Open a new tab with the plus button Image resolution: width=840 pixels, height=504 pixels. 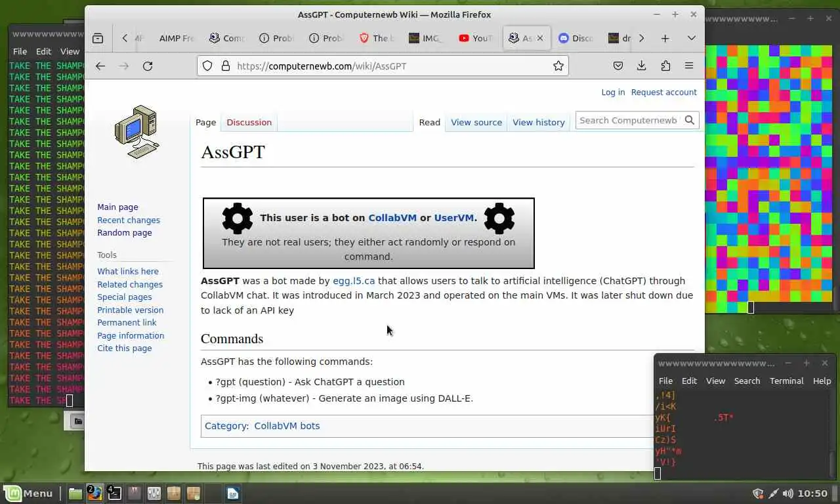pyautogui.click(x=665, y=39)
